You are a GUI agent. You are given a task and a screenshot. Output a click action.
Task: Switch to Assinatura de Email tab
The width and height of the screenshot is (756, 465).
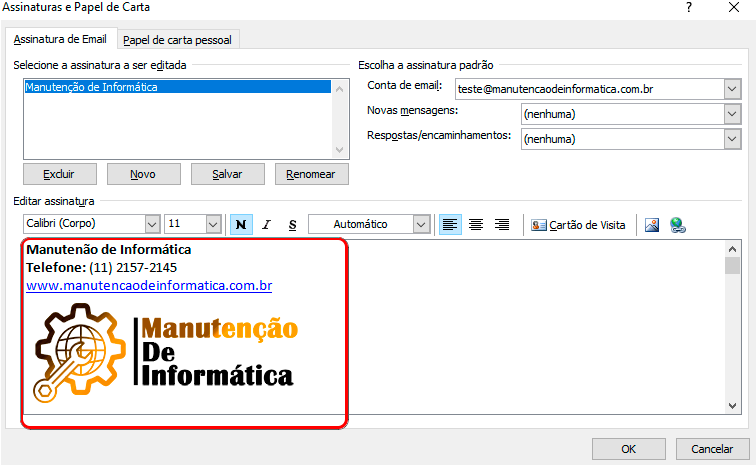coord(60,39)
